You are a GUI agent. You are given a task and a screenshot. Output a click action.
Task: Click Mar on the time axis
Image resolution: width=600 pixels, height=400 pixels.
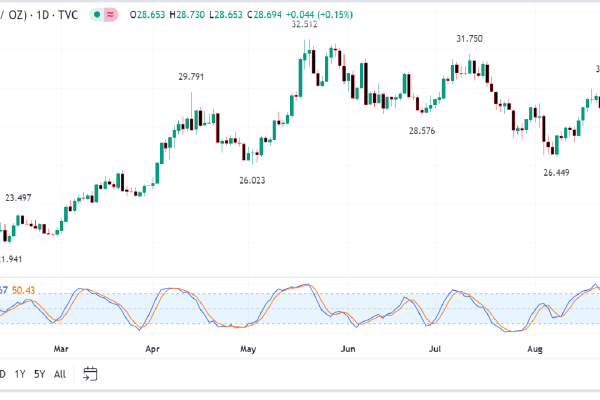[x=62, y=350]
